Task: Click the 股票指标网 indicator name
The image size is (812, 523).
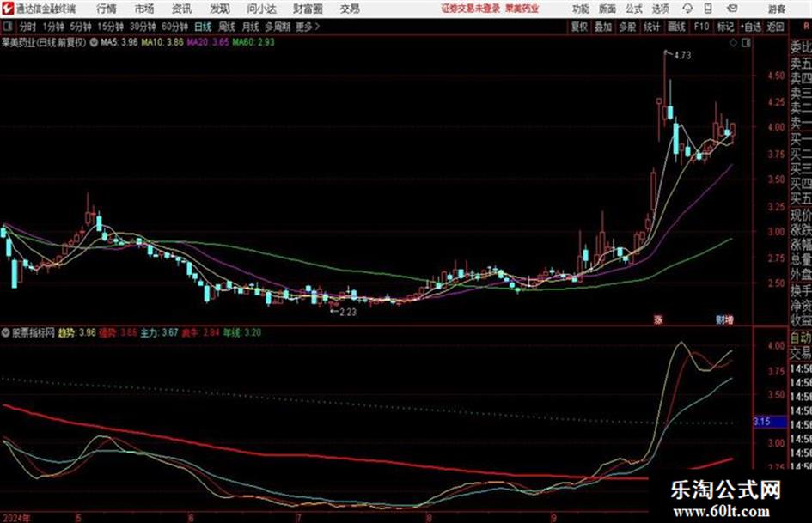Action: tap(34, 333)
